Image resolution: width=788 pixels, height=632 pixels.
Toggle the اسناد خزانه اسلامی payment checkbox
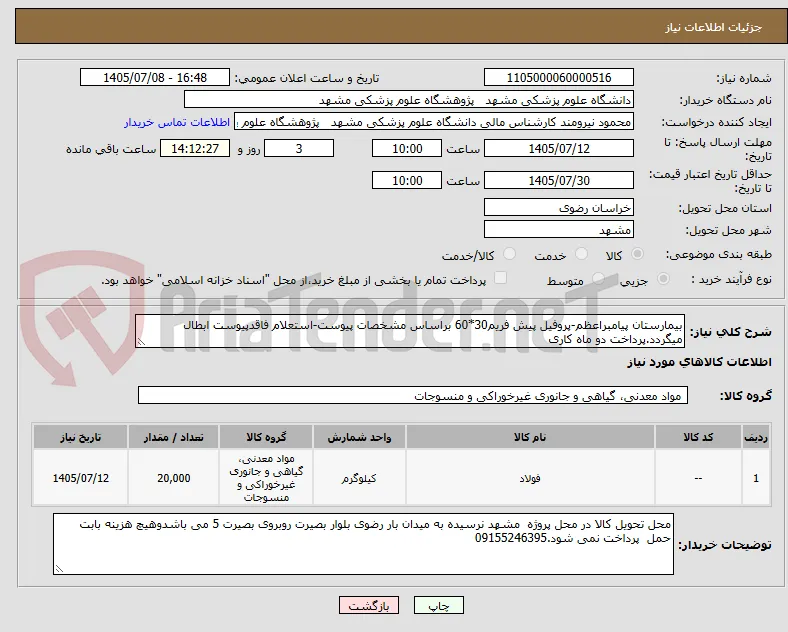click(x=501, y=278)
